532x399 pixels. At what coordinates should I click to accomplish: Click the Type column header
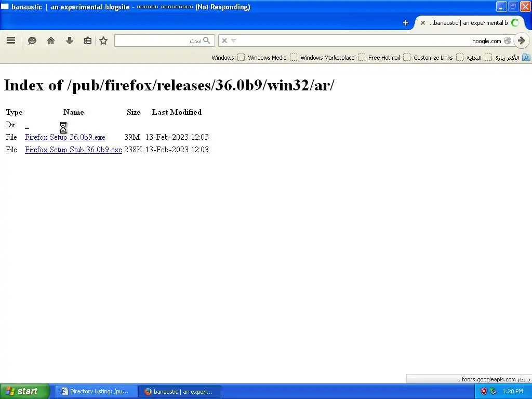(x=14, y=112)
